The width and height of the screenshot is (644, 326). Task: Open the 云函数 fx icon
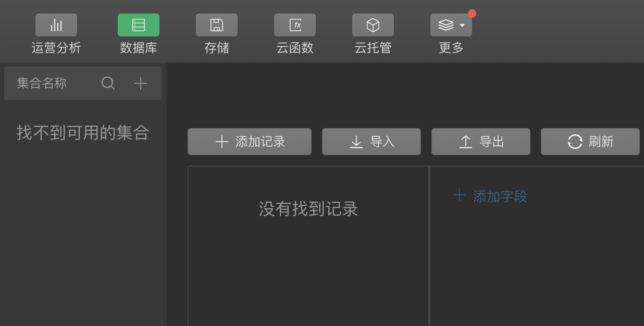point(295,25)
